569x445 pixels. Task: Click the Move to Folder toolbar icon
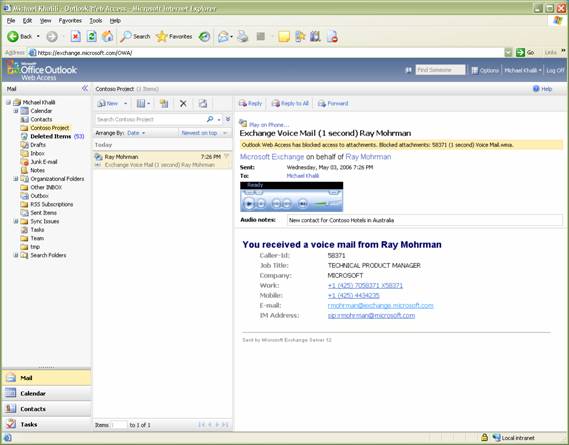(x=164, y=104)
